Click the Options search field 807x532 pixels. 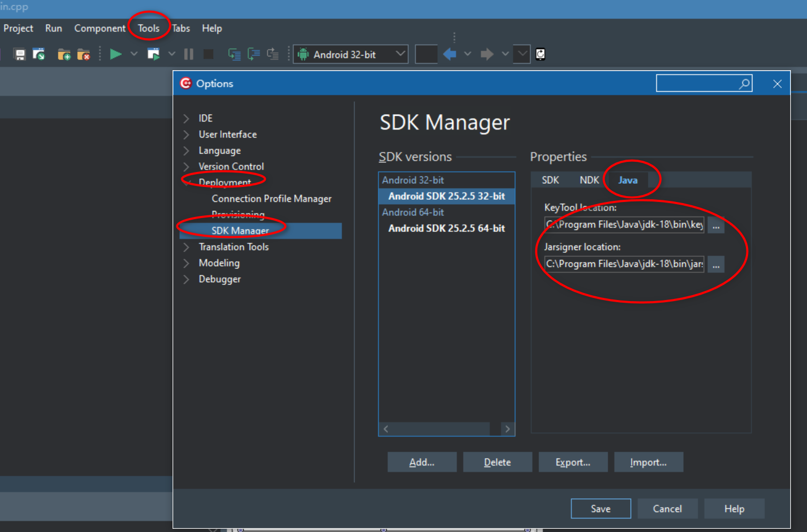700,83
